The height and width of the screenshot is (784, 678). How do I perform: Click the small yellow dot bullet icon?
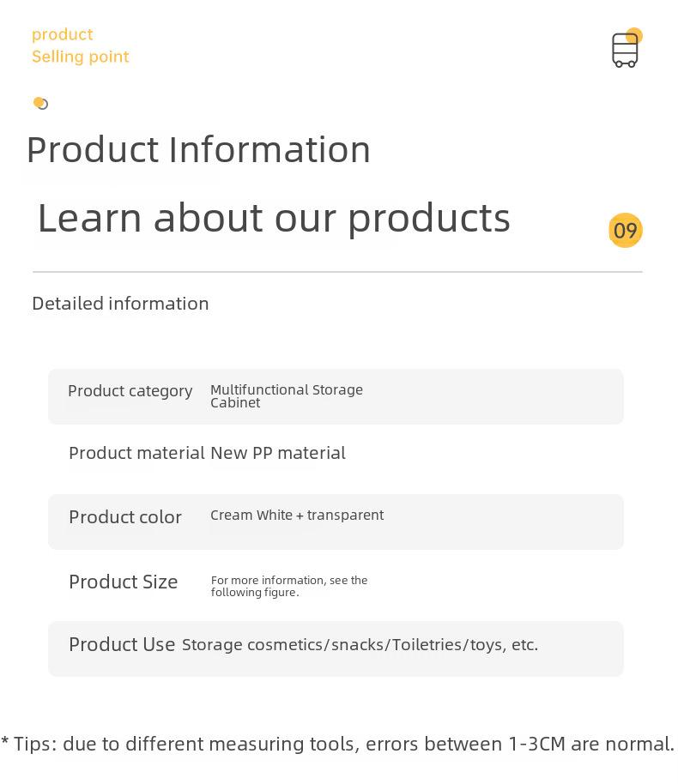click(x=40, y=104)
